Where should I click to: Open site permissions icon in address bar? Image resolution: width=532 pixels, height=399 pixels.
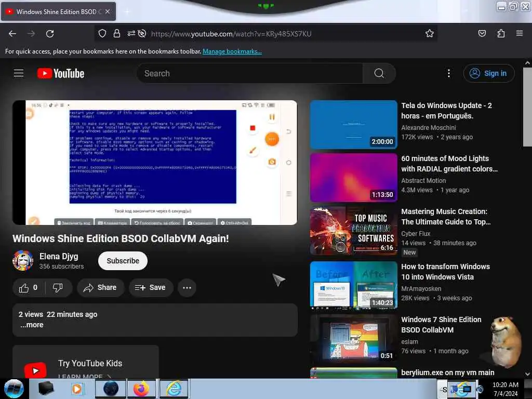pos(131,33)
